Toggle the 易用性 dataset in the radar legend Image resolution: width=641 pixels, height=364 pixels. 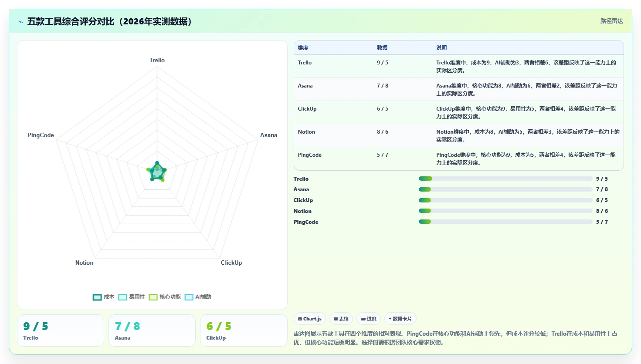[x=132, y=297]
